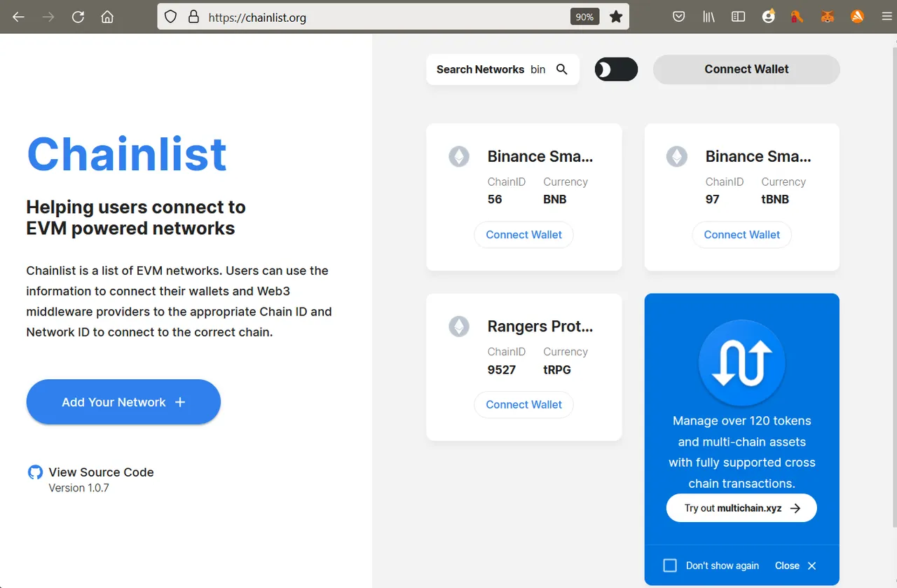Click the Ethereum icon on ChainID 56 card
The image size is (897, 588).
pyautogui.click(x=459, y=156)
